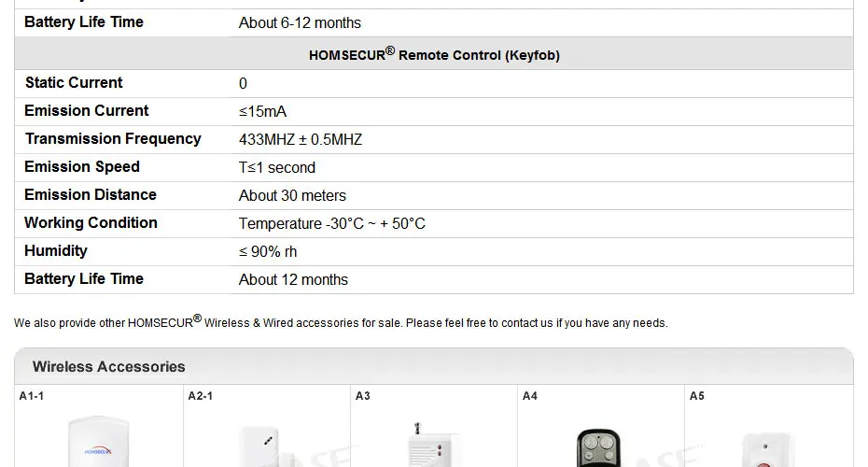Click the Emission Distance row label
868x467 pixels.
pyautogui.click(x=91, y=195)
